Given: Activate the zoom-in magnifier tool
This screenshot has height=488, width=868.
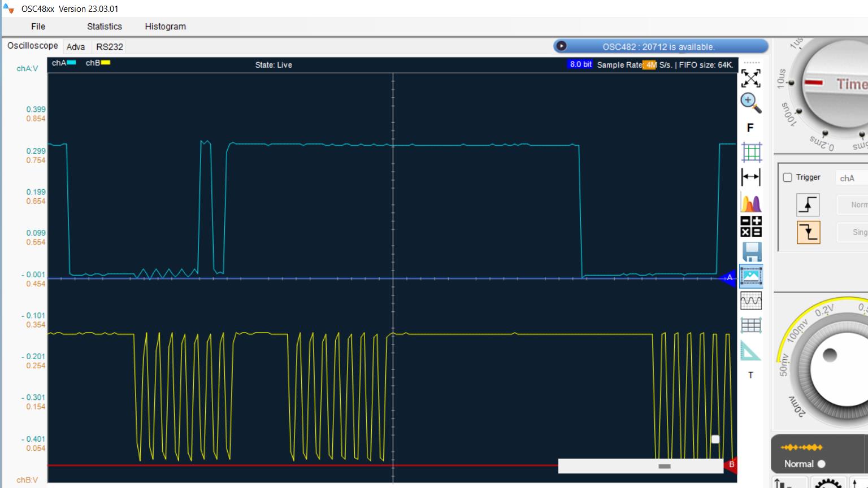Looking at the screenshot, I should pyautogui.click(x=750, y=103).
